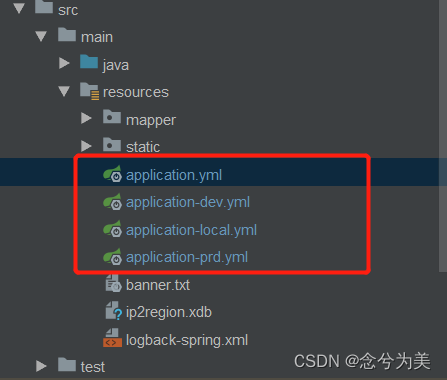Select the java folder label
The width and height of the screenshot is (447, 380).
116,65
